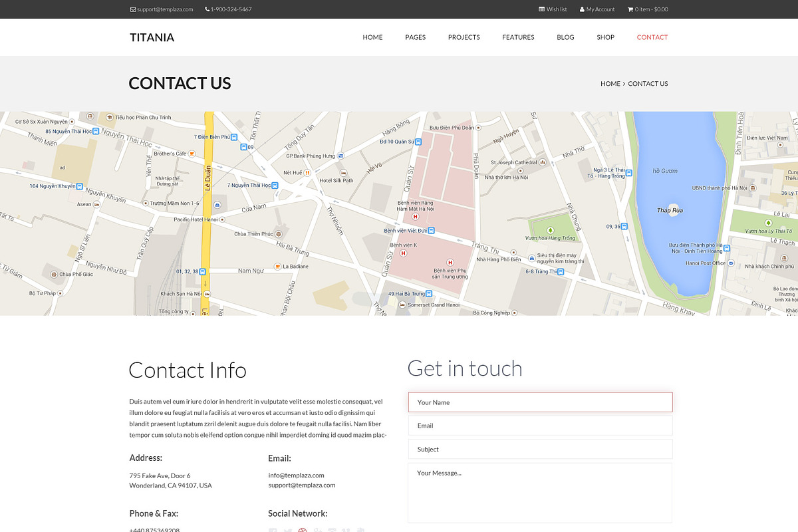Click the 1-900-324-5467 phone number
798x532 pixels.
point(231,9)
